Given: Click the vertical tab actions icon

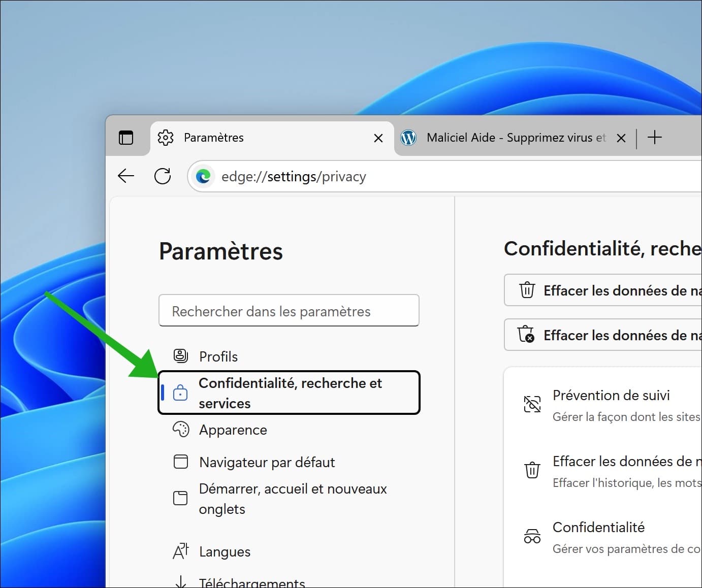Looking at the screenshot, I should coord(126,138).
